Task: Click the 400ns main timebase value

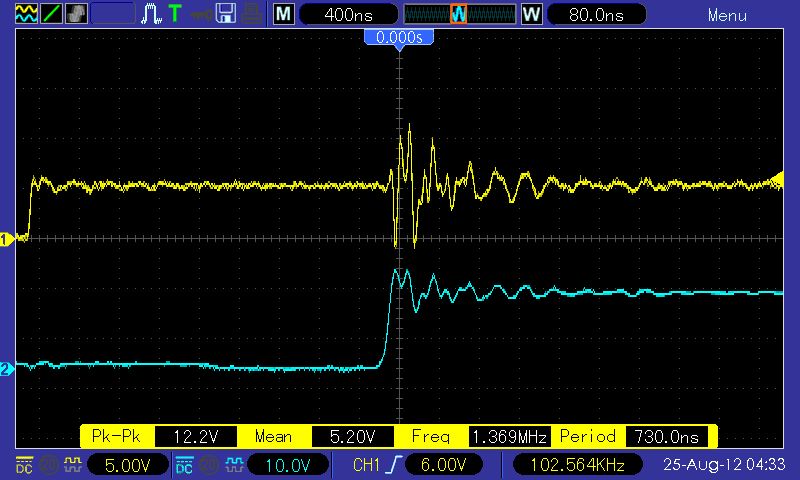Action: [x=348, y=15]
